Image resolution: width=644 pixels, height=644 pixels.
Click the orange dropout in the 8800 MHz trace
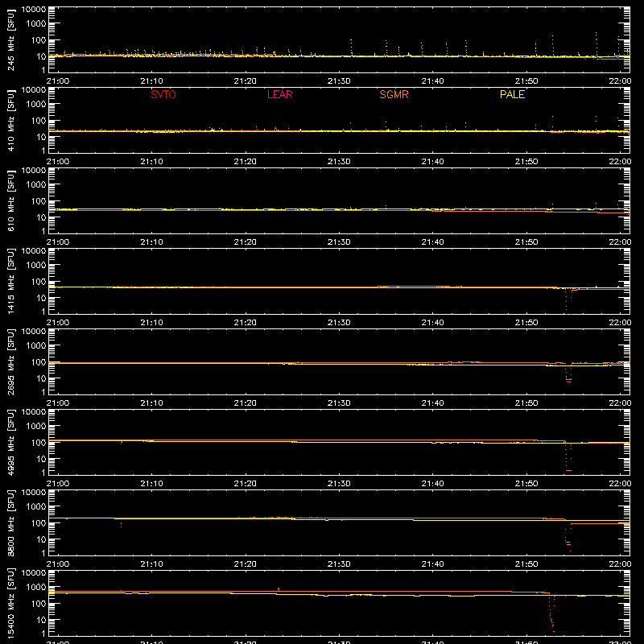click(568, 537)
